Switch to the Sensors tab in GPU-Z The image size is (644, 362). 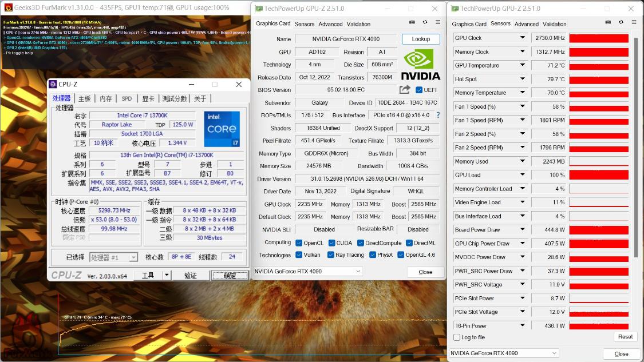tap(304, 24)
